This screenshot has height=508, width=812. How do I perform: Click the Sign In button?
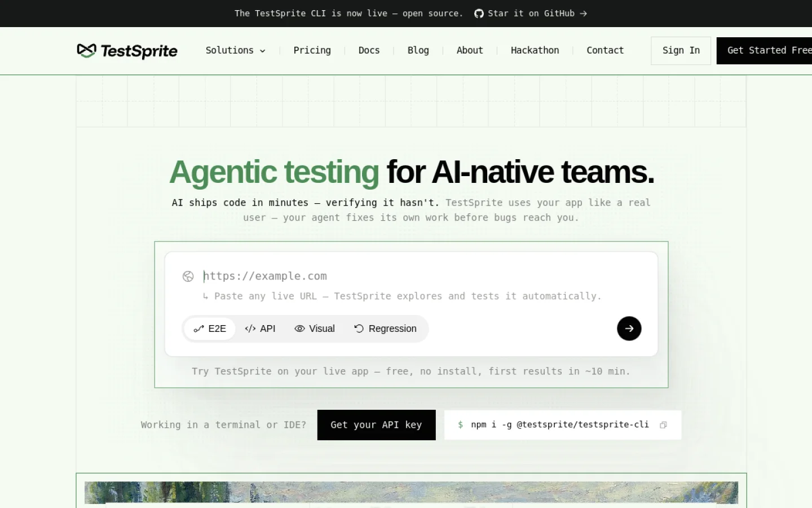point(681,51)
